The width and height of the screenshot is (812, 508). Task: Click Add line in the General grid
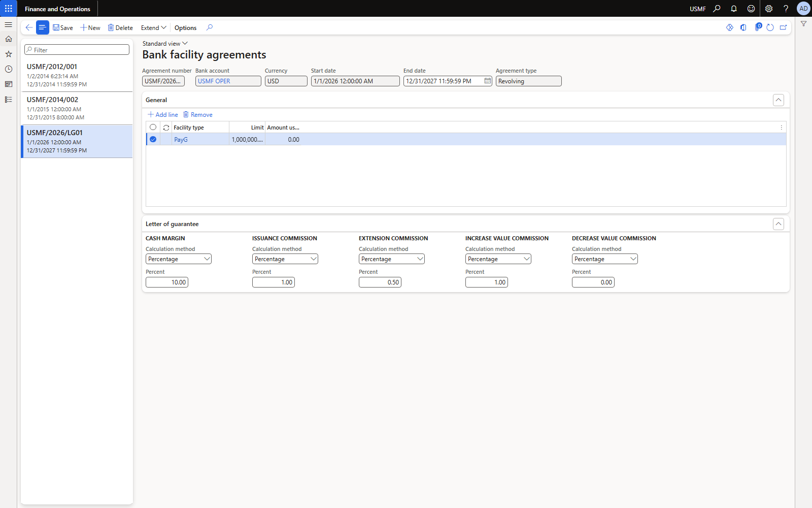(x=163, y=115)
